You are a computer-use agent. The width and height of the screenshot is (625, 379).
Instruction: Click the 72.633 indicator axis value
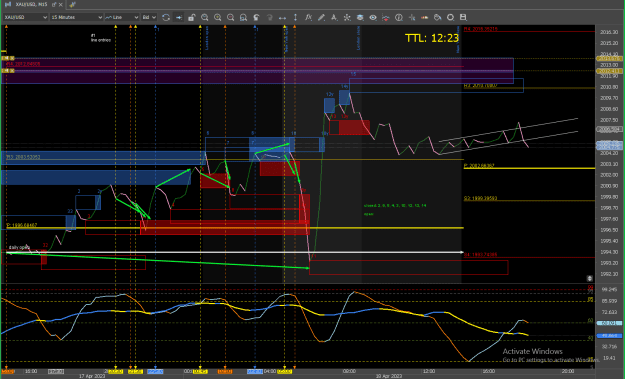click(x=609, y=312)
